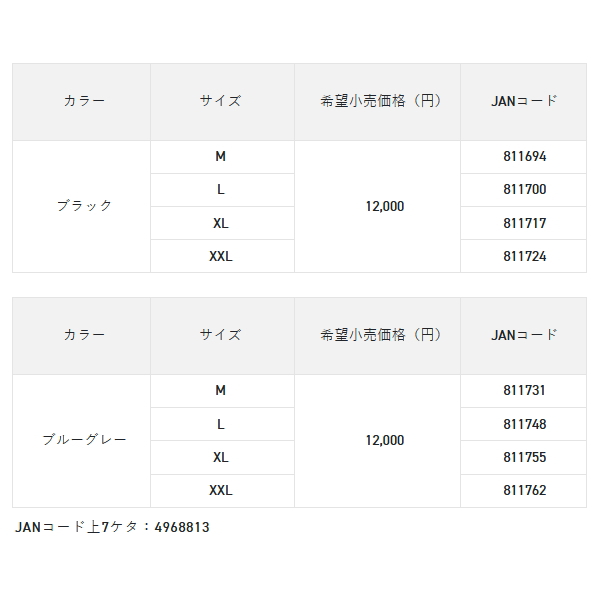Select JAN code 811694
Screen dimensions: 600x600
[525, 157]
